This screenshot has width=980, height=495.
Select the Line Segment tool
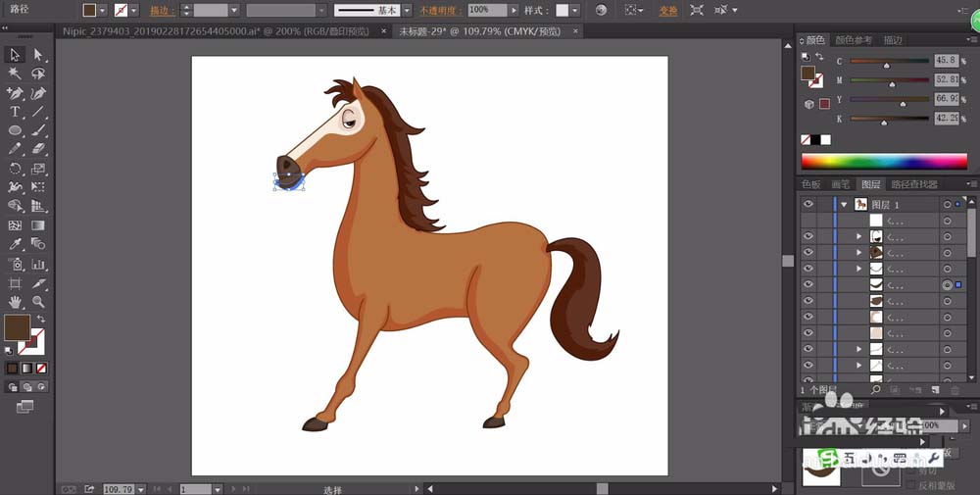pos(38,112)
